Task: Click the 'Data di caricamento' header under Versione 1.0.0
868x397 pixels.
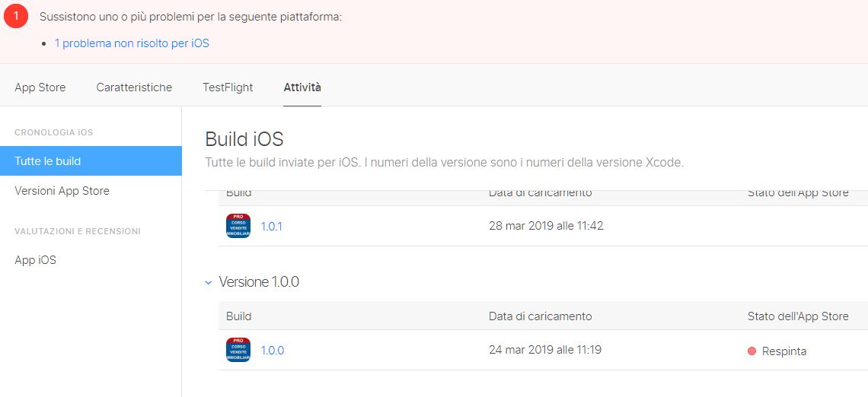Action: coord(540,316)
